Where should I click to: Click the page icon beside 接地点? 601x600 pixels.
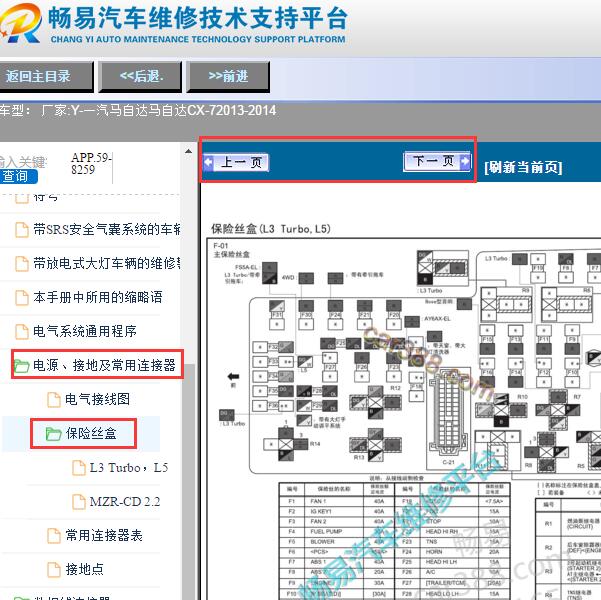(x=54, y=569)
